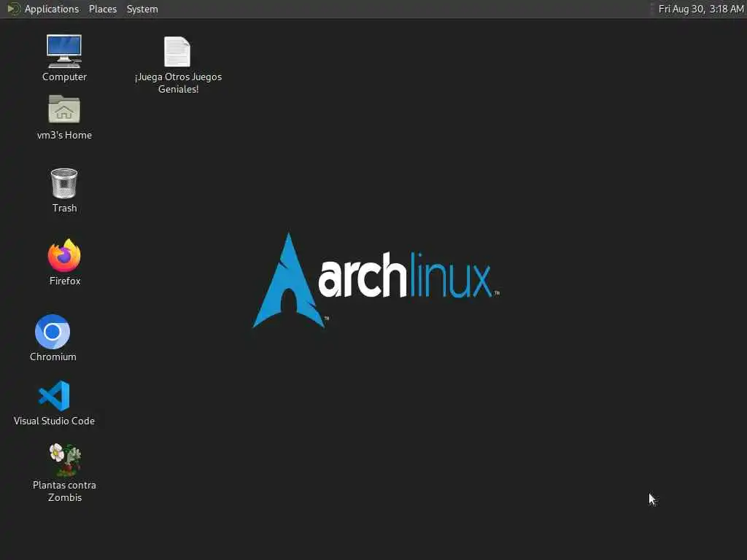
Task: Open the clock showing Fri Aug 30
Action: click(700, 9)
